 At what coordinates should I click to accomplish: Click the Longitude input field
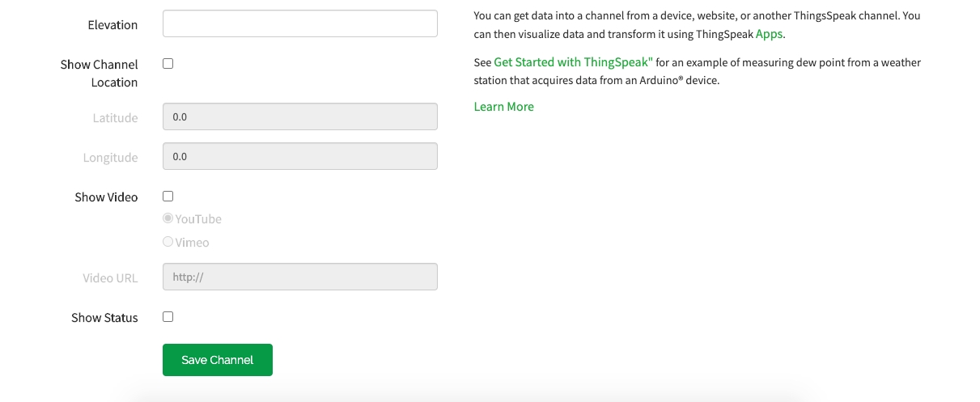pyautogui.click(x=299, y=156)
